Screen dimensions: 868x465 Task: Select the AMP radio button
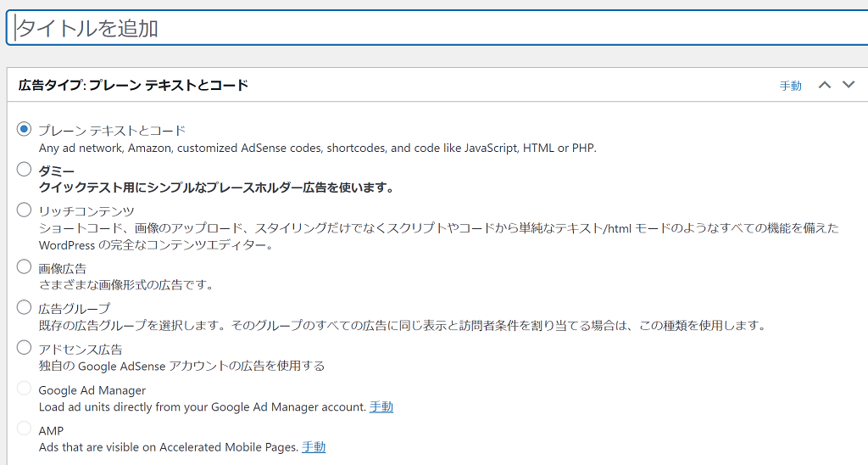(x=24, y=429)
